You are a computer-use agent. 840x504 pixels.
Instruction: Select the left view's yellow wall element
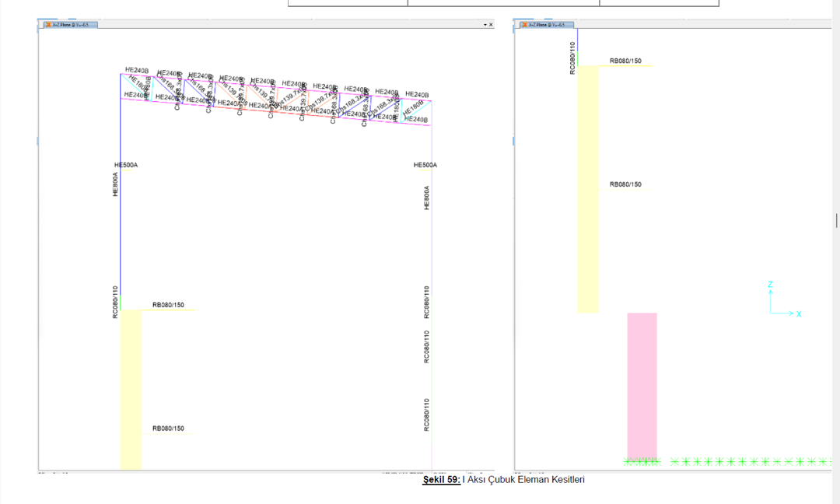[x=131, y=390]
